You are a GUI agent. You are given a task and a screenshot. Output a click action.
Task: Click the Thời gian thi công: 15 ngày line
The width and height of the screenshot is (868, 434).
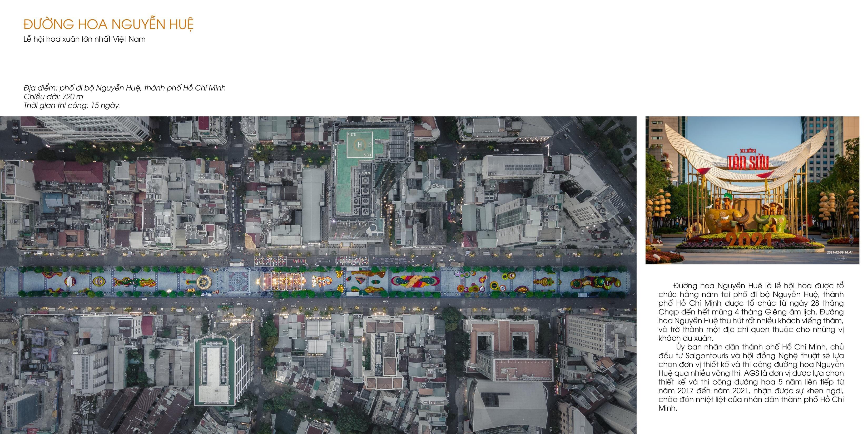coord(72,105)
